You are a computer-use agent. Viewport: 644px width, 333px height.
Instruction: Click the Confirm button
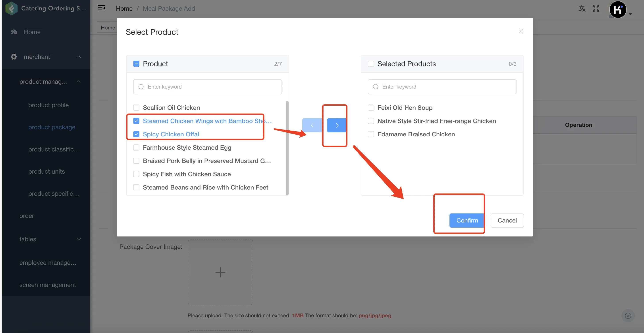coord(467,221)
